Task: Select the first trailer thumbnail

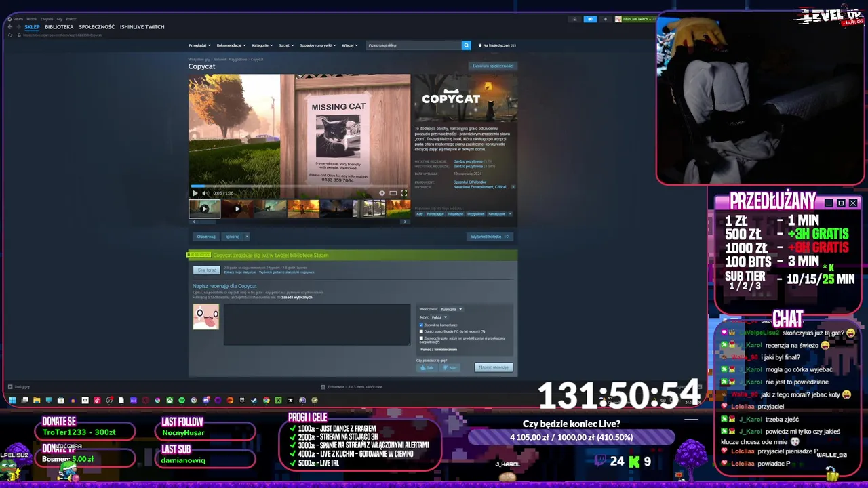Action: tap(204, 209)
